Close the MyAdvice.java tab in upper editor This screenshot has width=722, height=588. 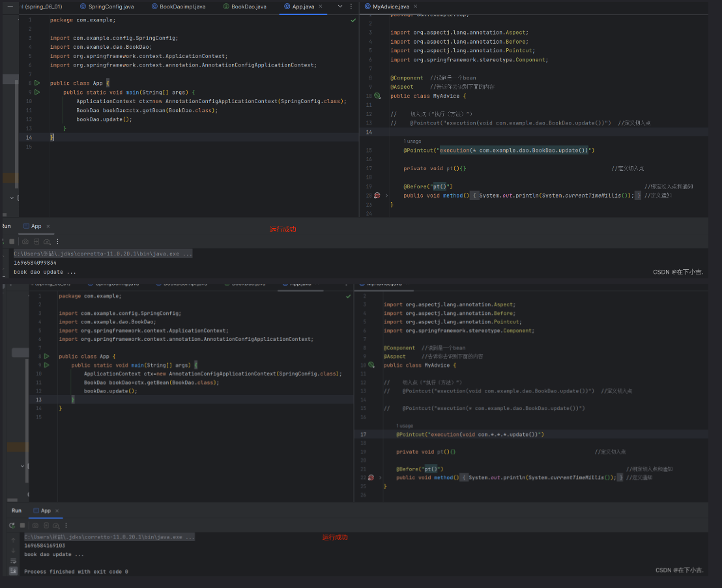click(x=415, y=7)
